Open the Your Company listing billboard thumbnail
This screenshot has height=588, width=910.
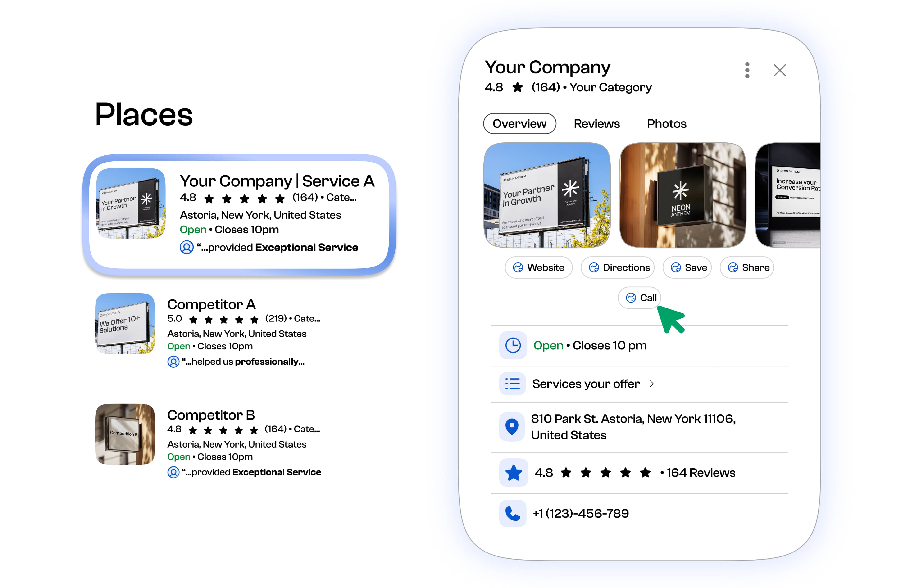[131, 203]
